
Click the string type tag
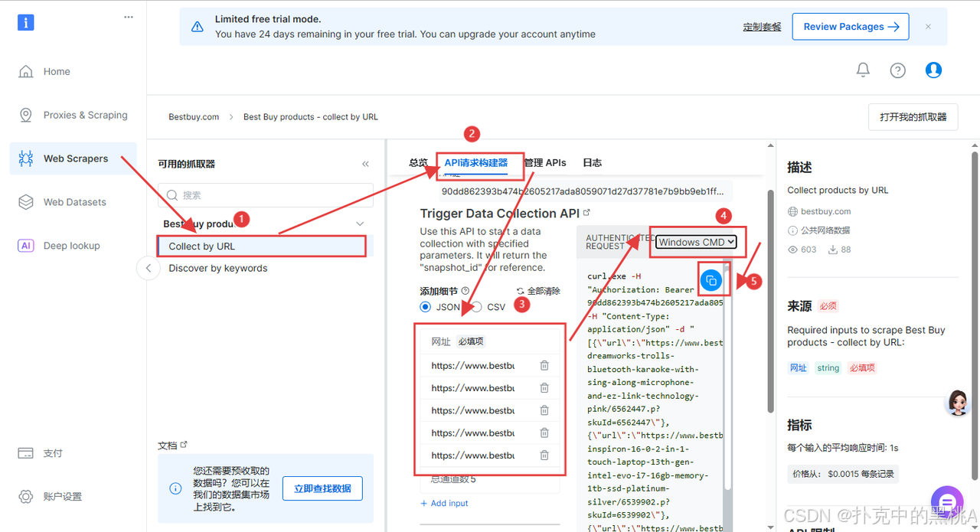pyautogui.click(x=828, y=368)
